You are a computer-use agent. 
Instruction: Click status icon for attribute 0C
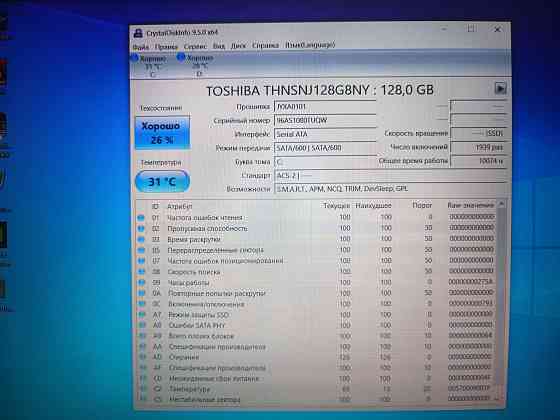click(x=142, y=304)
